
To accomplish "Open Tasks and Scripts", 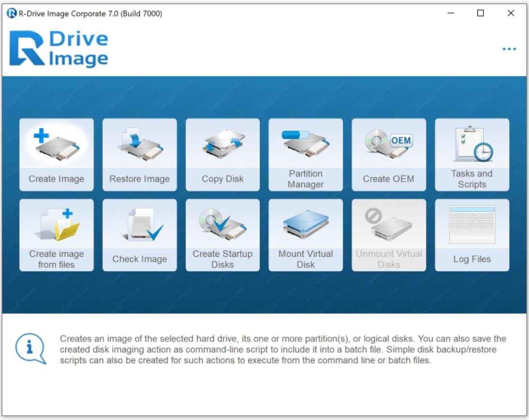I will (x=472, y=154).
